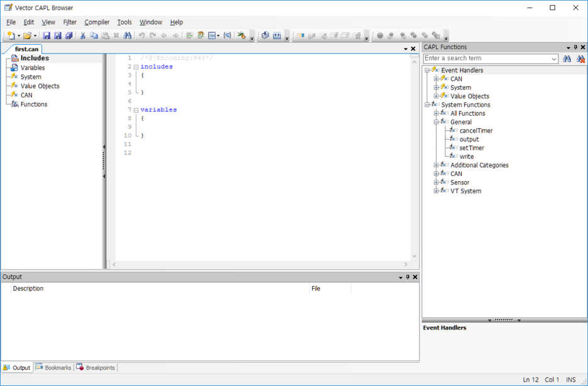Viewport: 588px width, 386px height.
Task: Open the search term dropdown arrow
Action: [x=554, y=59]
